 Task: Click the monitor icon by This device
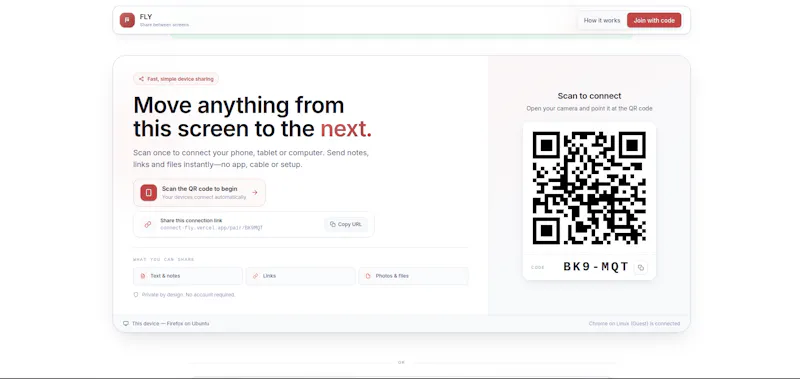pyautogui.click(x=126, y=323)
